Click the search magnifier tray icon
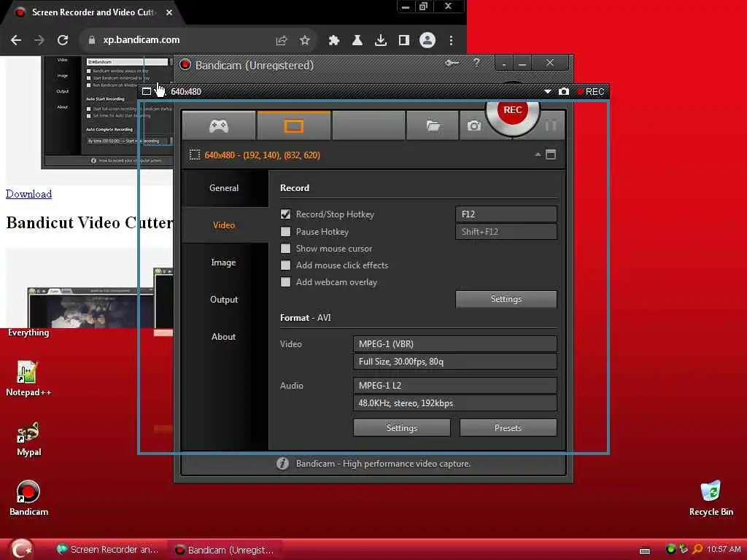Viewport: 747px width, 560px height. point(697,549)
